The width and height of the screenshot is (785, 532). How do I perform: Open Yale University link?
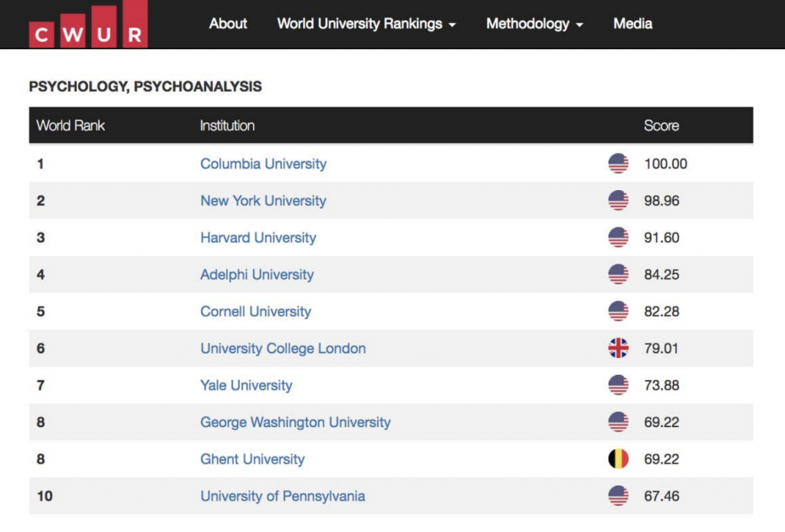[246, 386]
